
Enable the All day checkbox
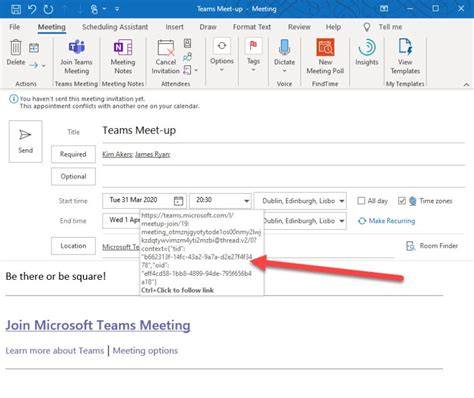(361, 201)
